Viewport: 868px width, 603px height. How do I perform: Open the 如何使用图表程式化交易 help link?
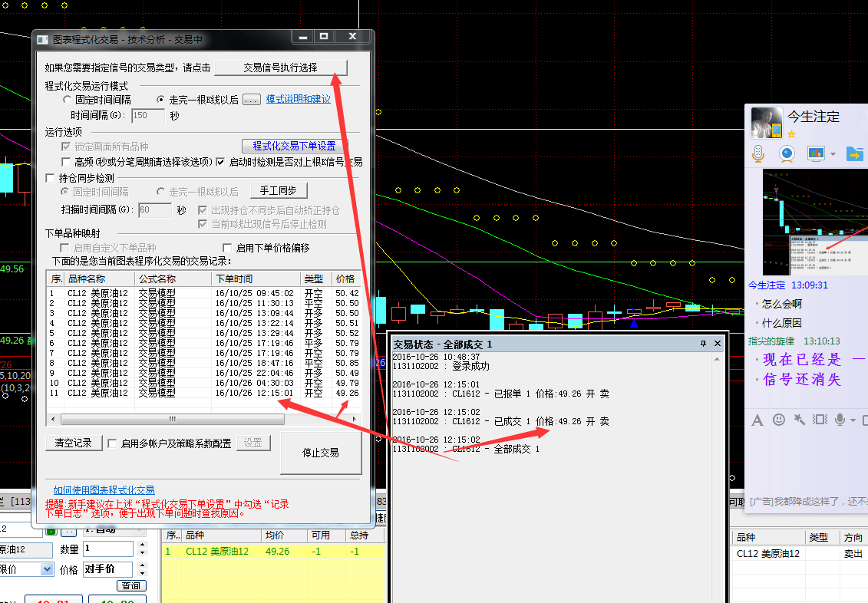click(x=104, y=490)
